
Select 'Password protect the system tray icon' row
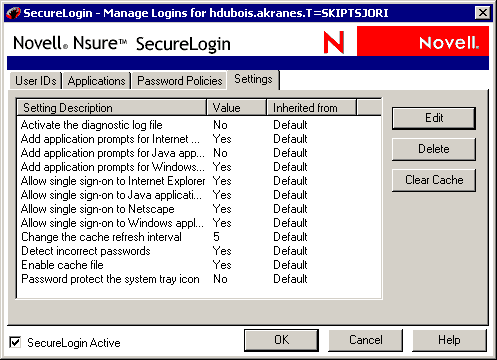pyautogui.click(x=199, y=279)
